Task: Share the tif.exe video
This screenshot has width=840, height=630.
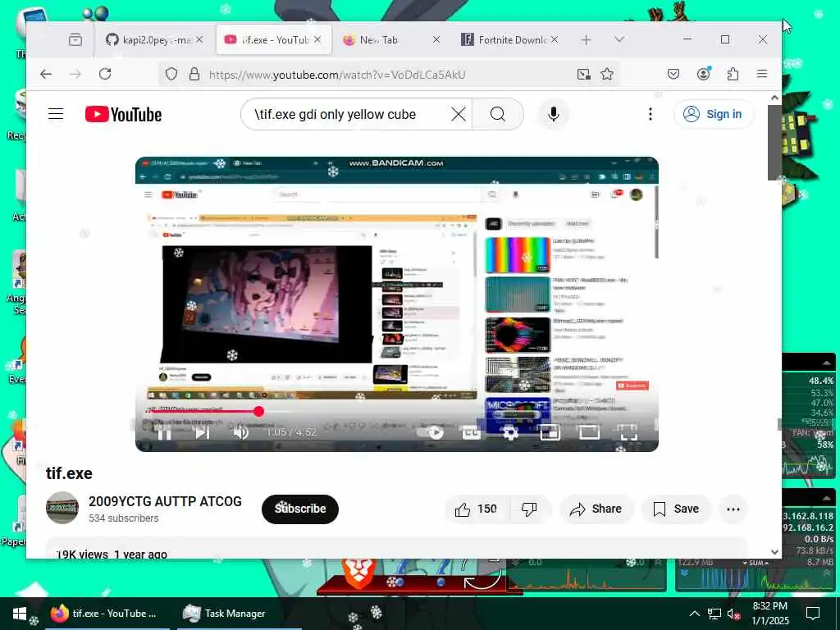Action: (596, 509)
